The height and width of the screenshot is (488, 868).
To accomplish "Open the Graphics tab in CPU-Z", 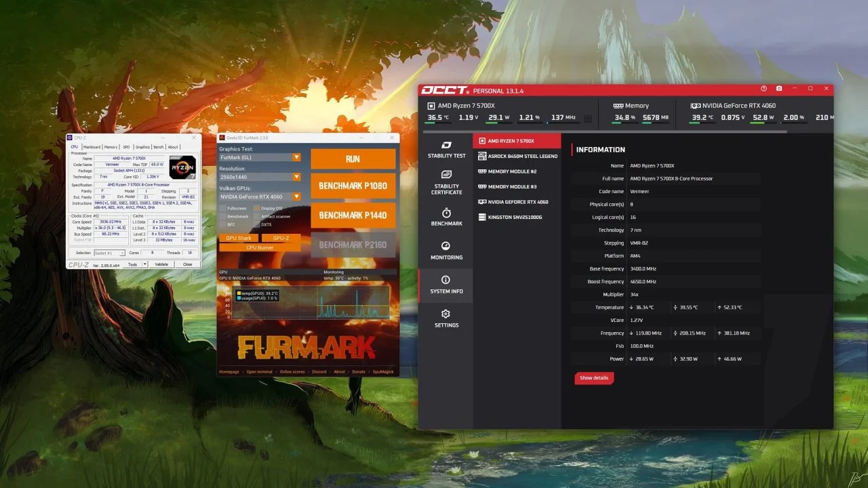I will click(x=142, y=147).
